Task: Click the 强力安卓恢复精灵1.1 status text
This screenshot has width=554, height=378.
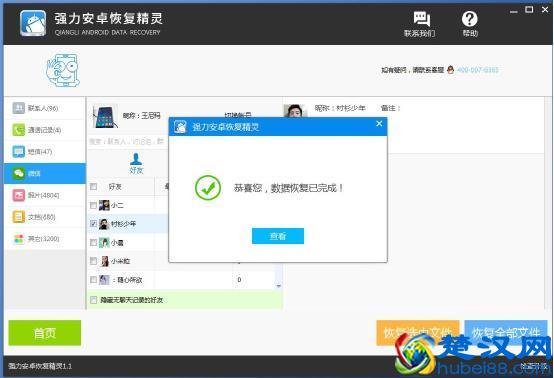Action: click(x=40, y=366)
